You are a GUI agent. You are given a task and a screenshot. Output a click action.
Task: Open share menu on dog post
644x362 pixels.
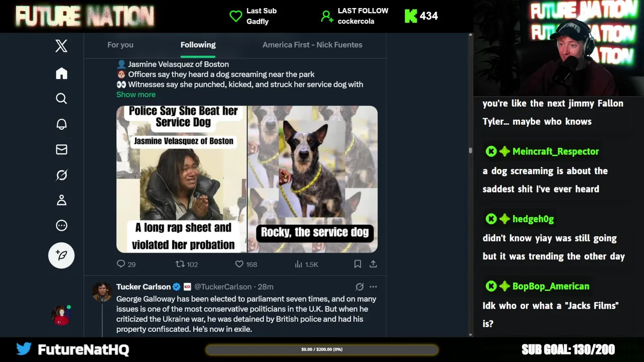(373, 264)
